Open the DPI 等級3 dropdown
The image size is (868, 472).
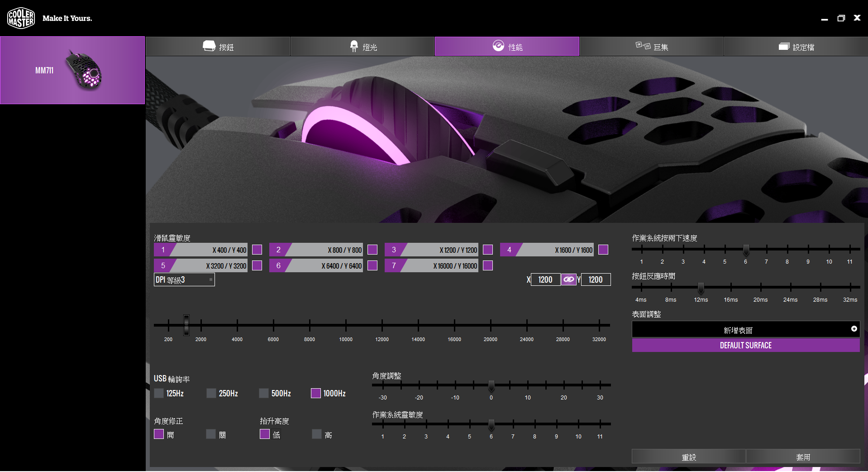184,280
